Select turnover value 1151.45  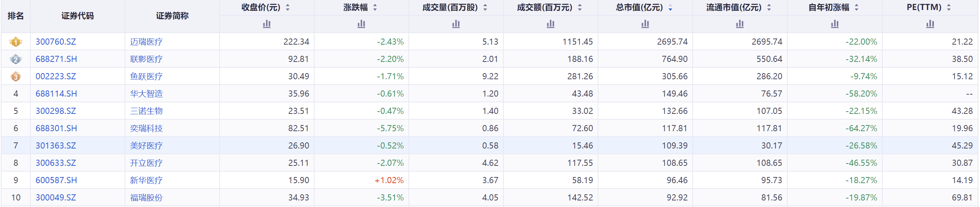click(x=578, y=42)
